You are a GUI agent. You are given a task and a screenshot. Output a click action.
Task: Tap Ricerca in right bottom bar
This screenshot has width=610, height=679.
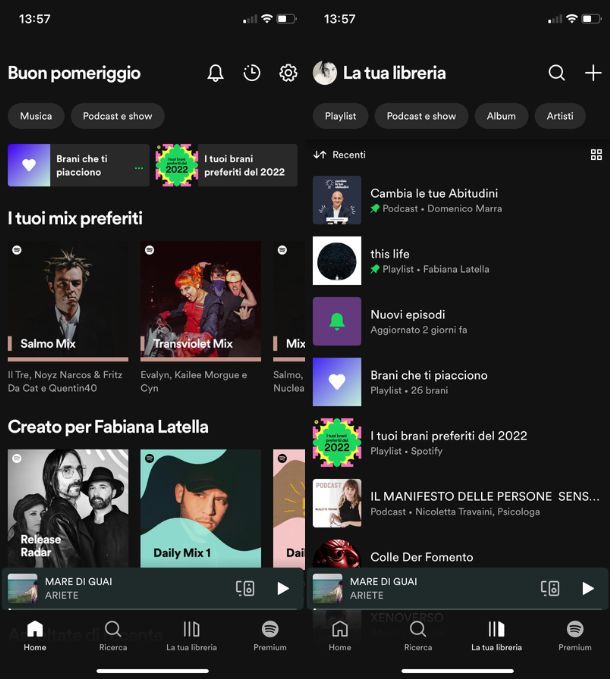pos(418,635)
